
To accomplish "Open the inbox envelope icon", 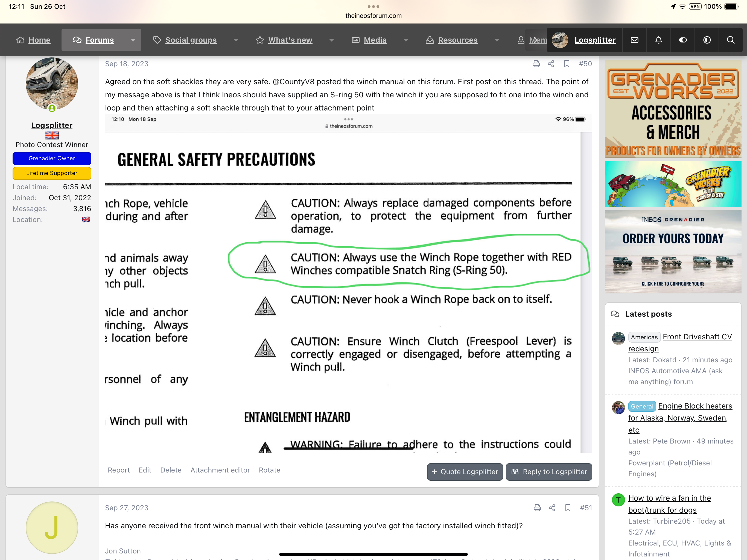I will (x=634, y=40).
